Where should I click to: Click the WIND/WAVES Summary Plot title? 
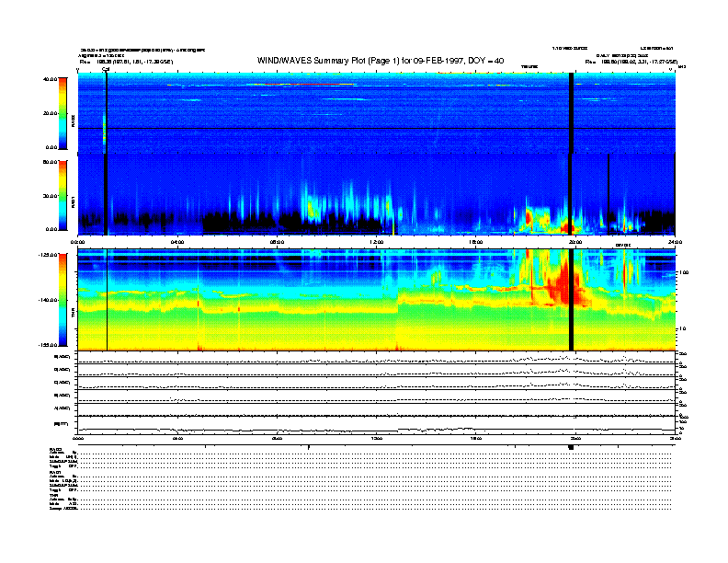coord(381,61)
